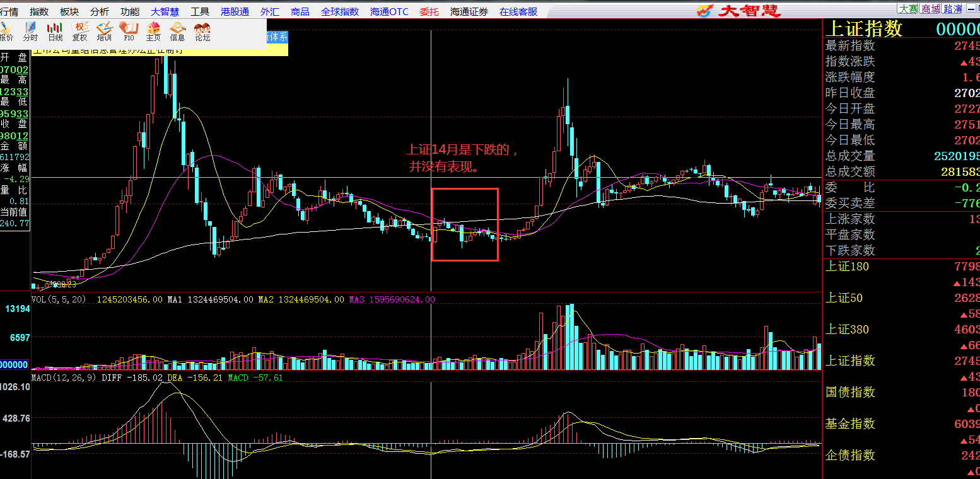Open the 大智慧 menu

pyautogui.click(x=165, y=11)
